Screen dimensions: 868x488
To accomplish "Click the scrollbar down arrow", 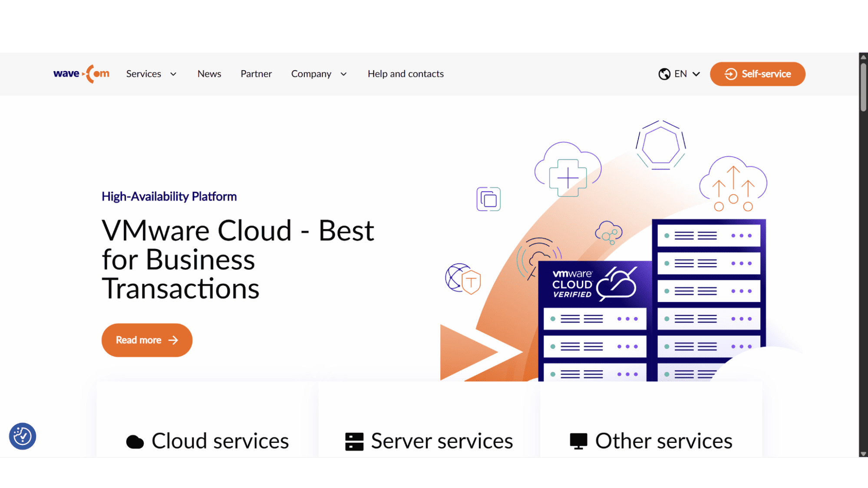I will click(x=863, y=454).
